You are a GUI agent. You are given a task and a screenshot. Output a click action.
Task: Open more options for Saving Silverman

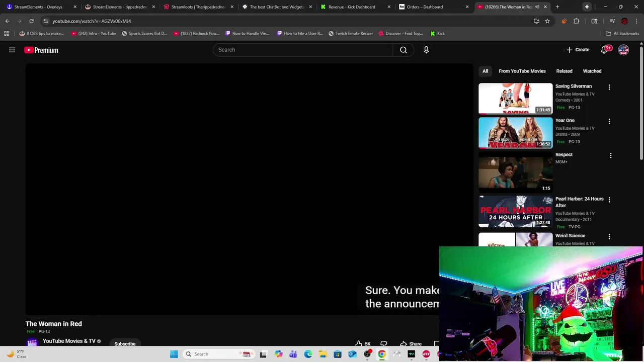point(609,87)
